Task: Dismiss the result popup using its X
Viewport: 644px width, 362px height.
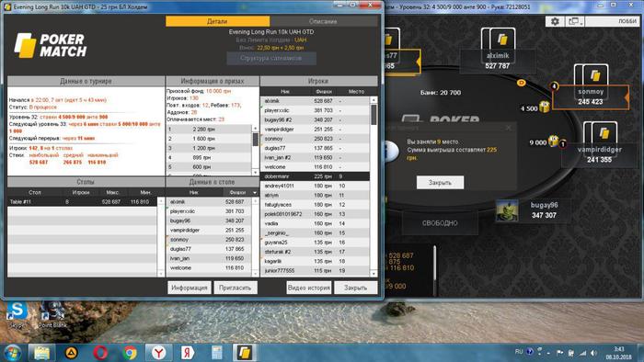Action: pyautogui.click(x=509, y=128)
